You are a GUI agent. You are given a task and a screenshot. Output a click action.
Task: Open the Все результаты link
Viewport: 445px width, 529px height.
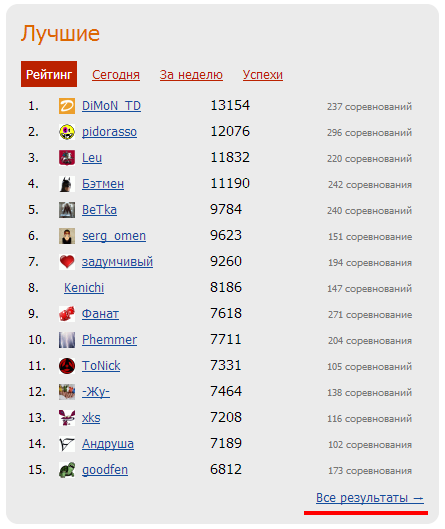370,498
